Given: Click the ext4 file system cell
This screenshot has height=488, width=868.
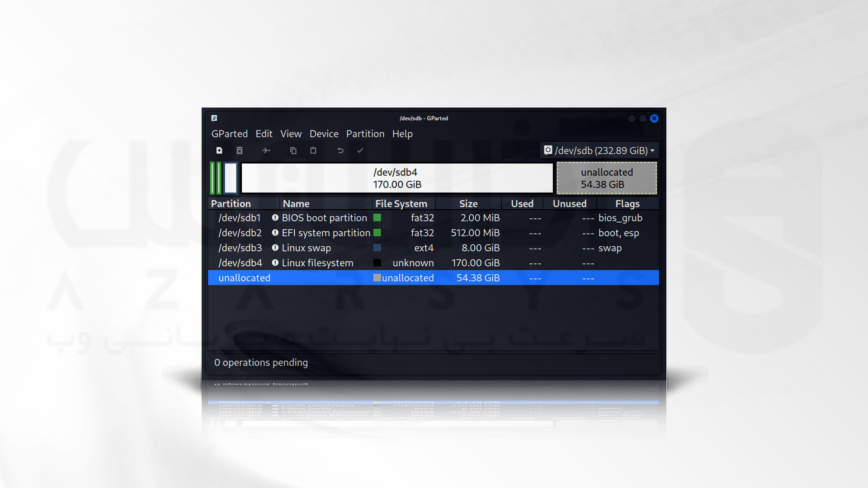Looking at the screenshot, I should pos(424,248).
